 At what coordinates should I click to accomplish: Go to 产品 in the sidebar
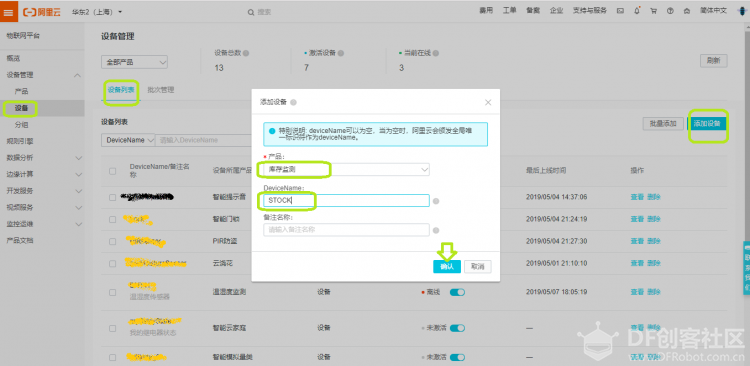pyautogui.click(x=22, y=91)
